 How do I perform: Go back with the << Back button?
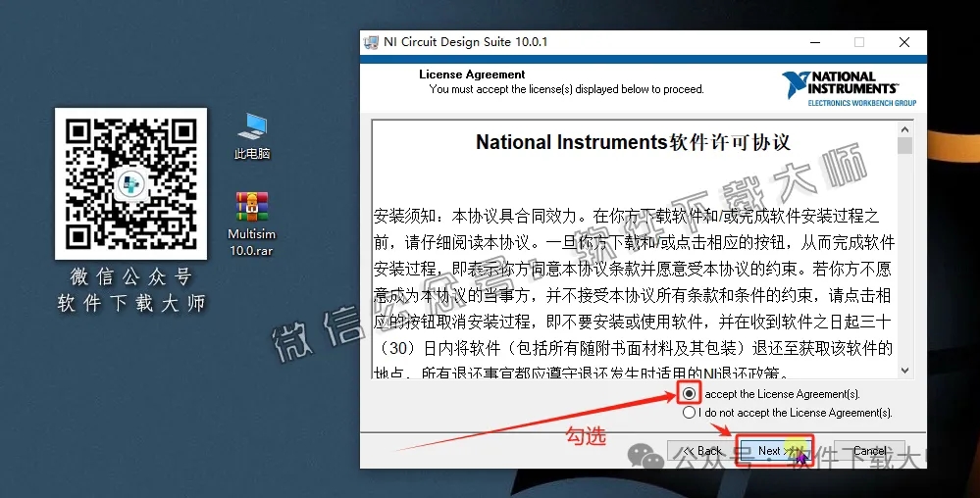click(x=701, y=451)
